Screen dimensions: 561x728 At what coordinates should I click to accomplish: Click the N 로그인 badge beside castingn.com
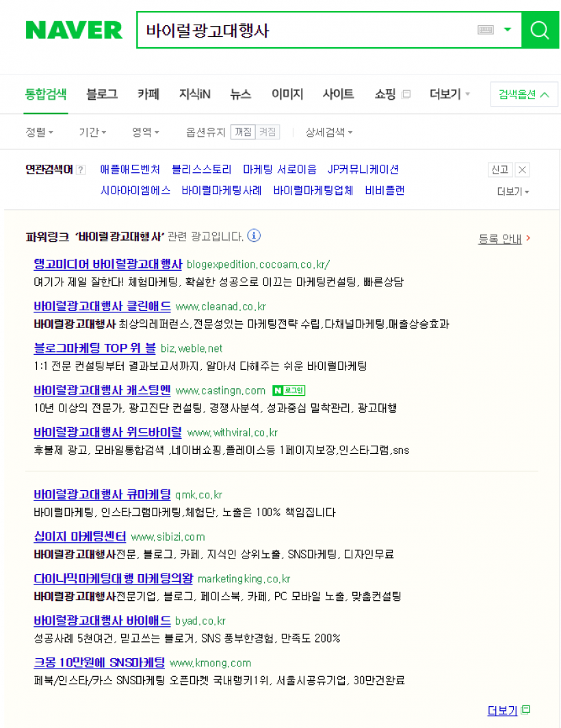coord(289,390)
